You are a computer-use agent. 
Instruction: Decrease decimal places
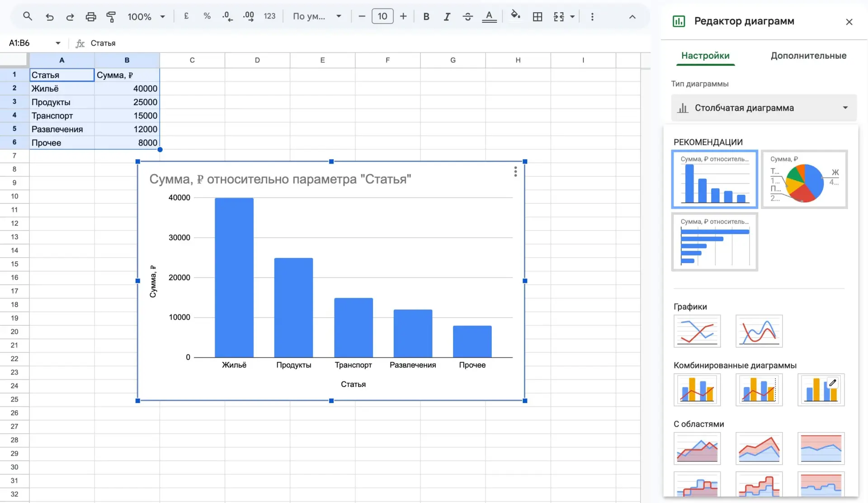pyautogui.click(x=227, y=17)
